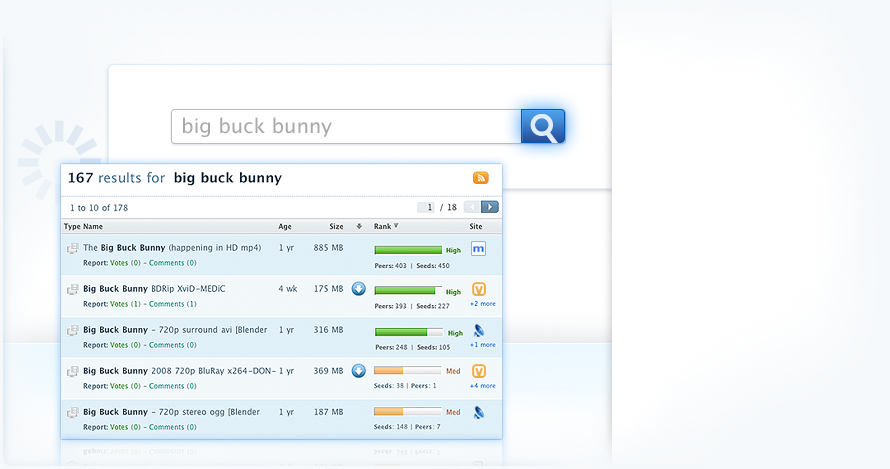Open 'Big Buck Bunny 2008 720p BluRay x264-DON' result
The height and width of the screenshot is (469, 890).
point(179,370)
